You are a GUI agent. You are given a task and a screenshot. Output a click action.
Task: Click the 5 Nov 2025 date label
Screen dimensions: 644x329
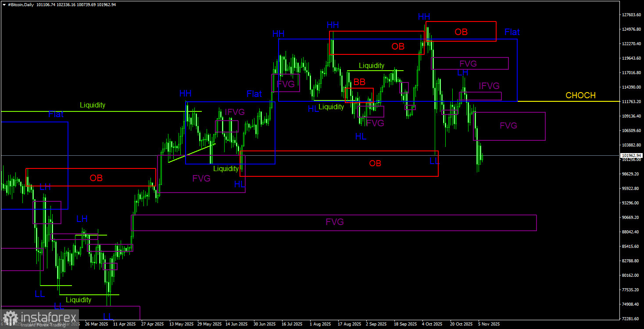pyautogui.click(x=489, y=324)
